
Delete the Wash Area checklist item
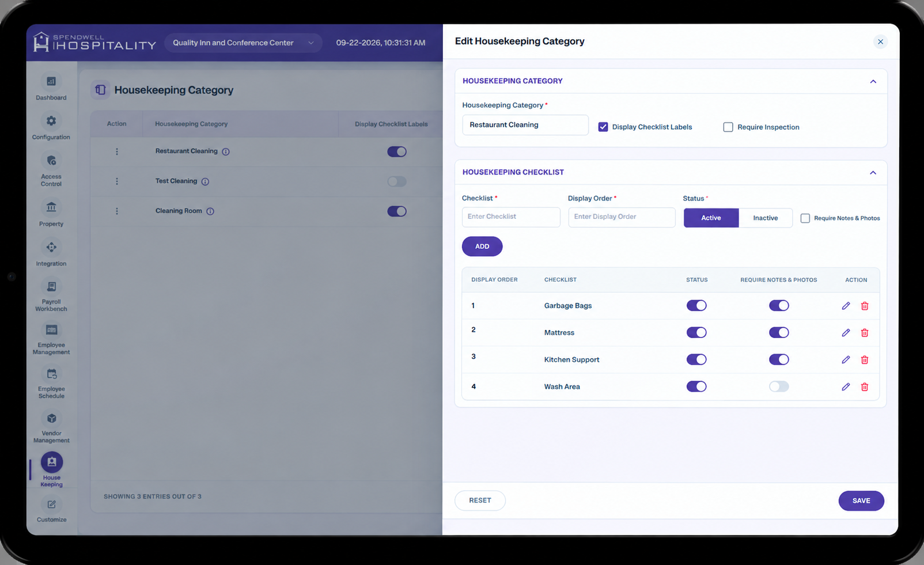point(865,387)
